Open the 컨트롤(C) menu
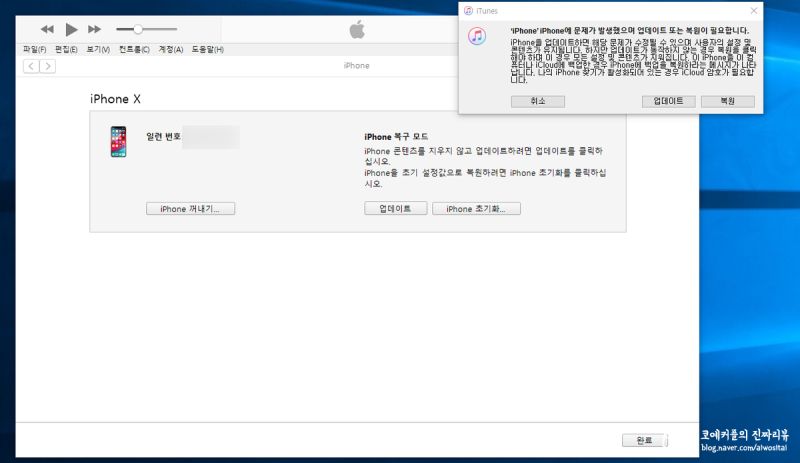This screenshot has height=463, width=800. (x=134, y=50)
